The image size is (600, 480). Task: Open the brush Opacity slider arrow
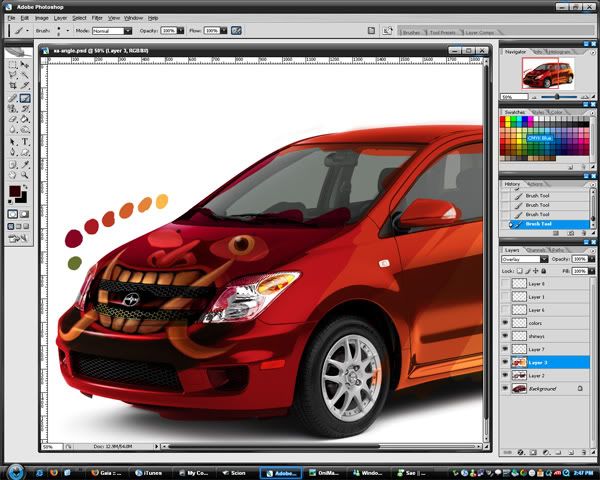[180, 31]
